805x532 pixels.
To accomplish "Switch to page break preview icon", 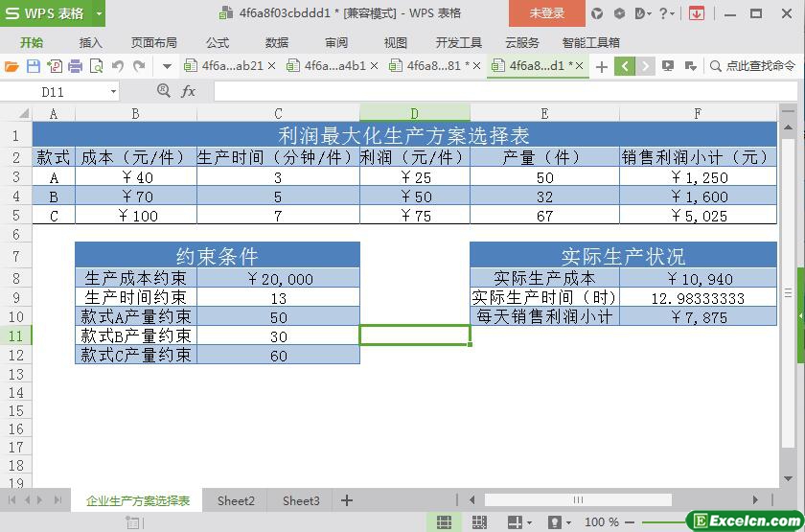I will tap(479, 522).
